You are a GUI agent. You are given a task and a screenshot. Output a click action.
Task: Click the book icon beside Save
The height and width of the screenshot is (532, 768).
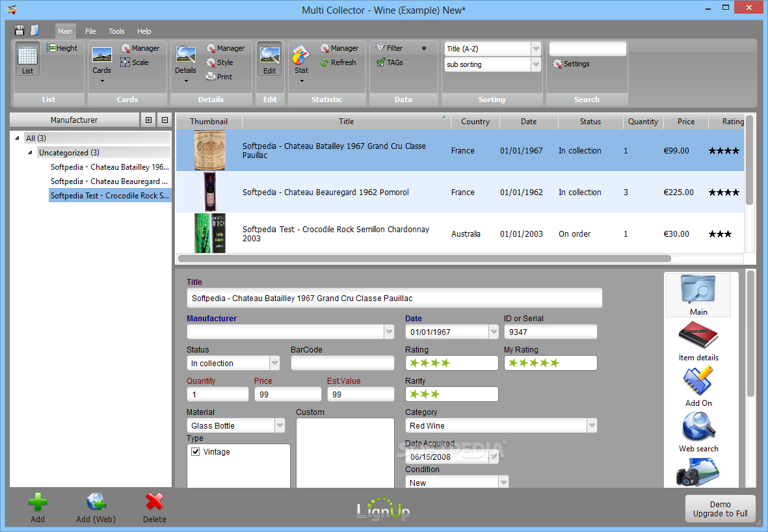point(34,31)
